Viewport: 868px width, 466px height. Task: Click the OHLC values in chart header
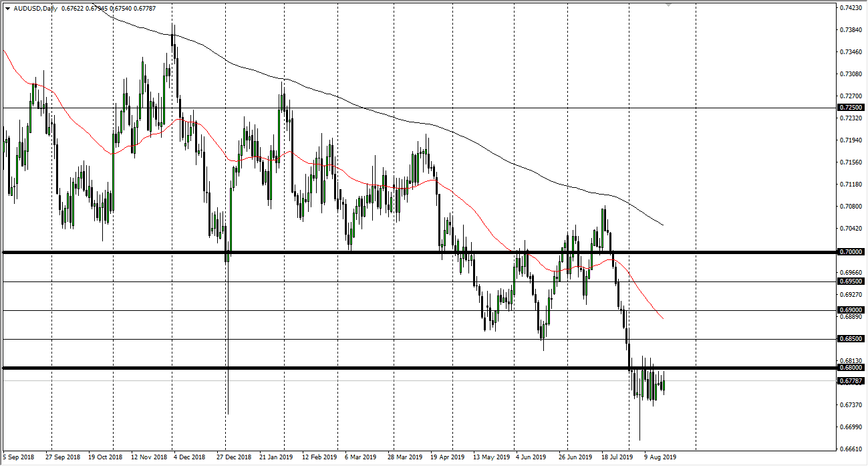pyautogui.click(x=104, y=9)
